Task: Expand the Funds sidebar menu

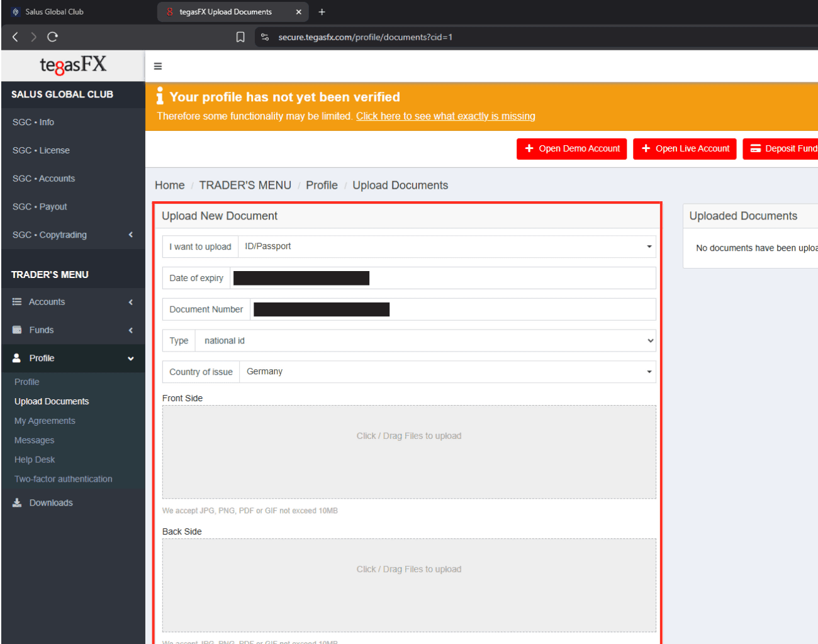Action: [73, 330]
